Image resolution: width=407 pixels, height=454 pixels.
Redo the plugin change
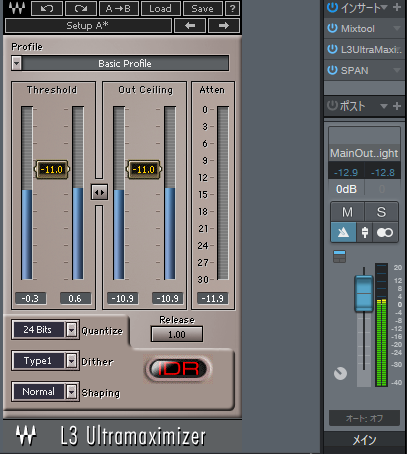[81, 8]
